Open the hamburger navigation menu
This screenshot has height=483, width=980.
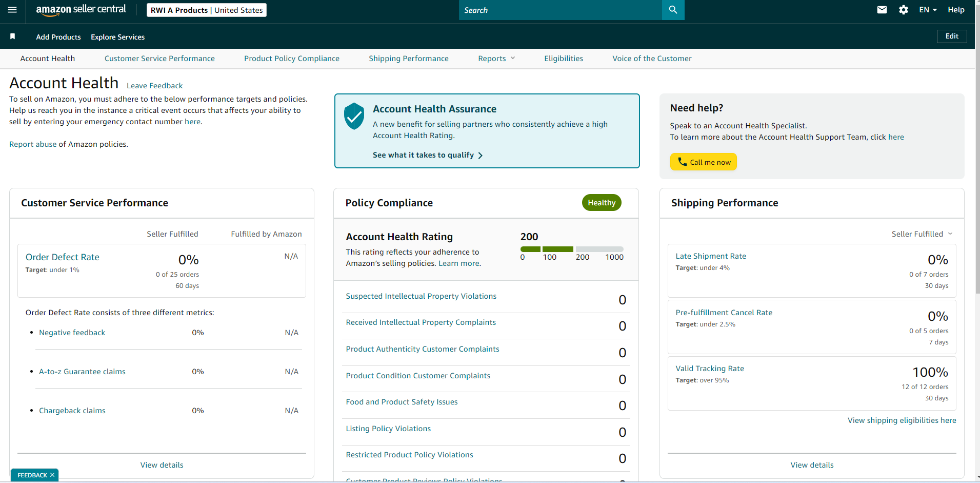click(x=12, y=10)
